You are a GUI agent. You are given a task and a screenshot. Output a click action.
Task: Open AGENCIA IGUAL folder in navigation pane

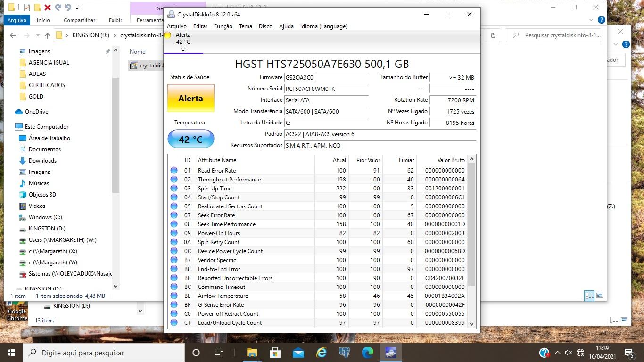click(49, 63)
